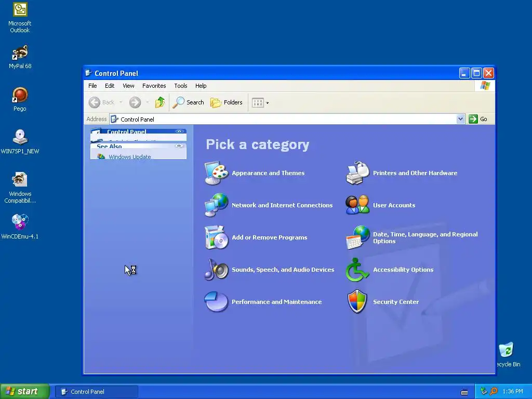Open the Favorites menu
Viewport: 532px width, 399px height.
[x=154, y=86]
